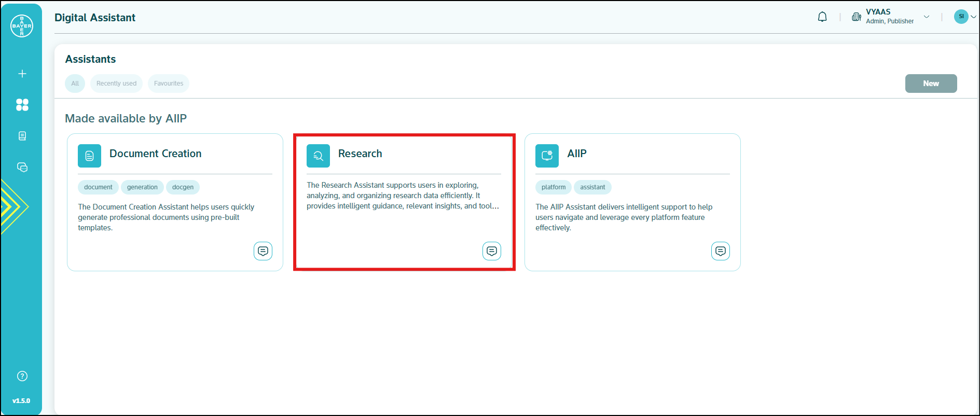Screen dimensions: 980x416
Task: Click the plus icon in sidebar
Action: click(22, 74)
